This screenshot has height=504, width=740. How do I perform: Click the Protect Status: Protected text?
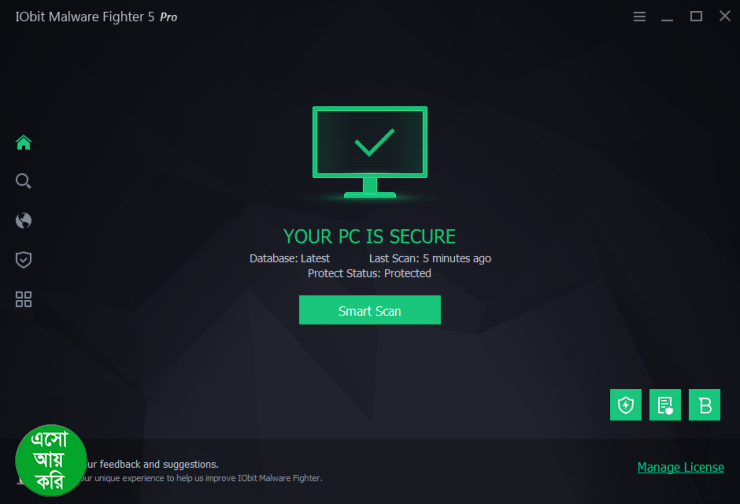coord(370,273)
